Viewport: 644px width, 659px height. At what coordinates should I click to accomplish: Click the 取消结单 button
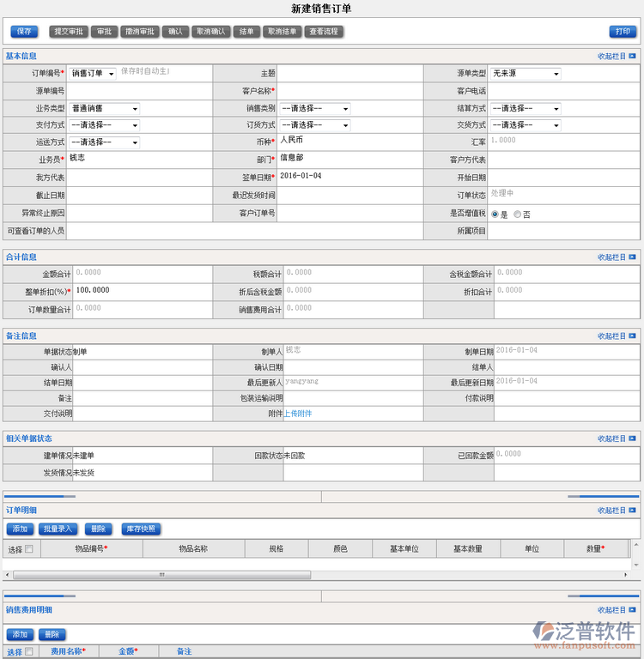click(283, 32)
